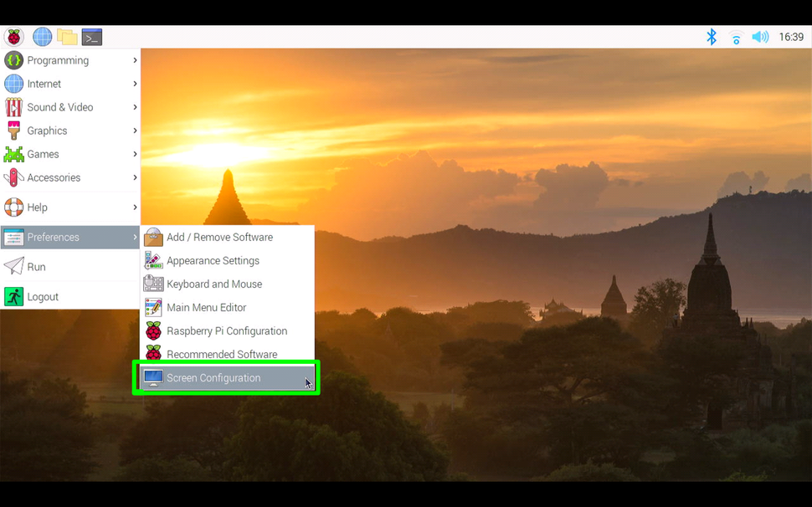
Task: Click the Raspberry Pi Configuration icon
Action: coord(153,330)
